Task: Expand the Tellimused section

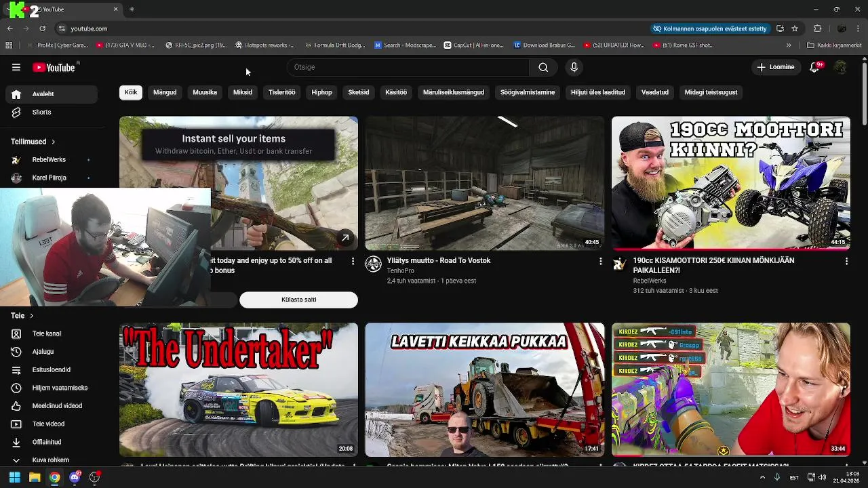Action: click(x=33, y=142)
